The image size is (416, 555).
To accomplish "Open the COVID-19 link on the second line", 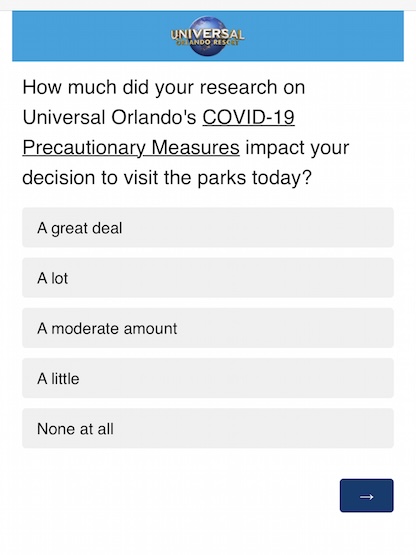I will coord(249,117).
